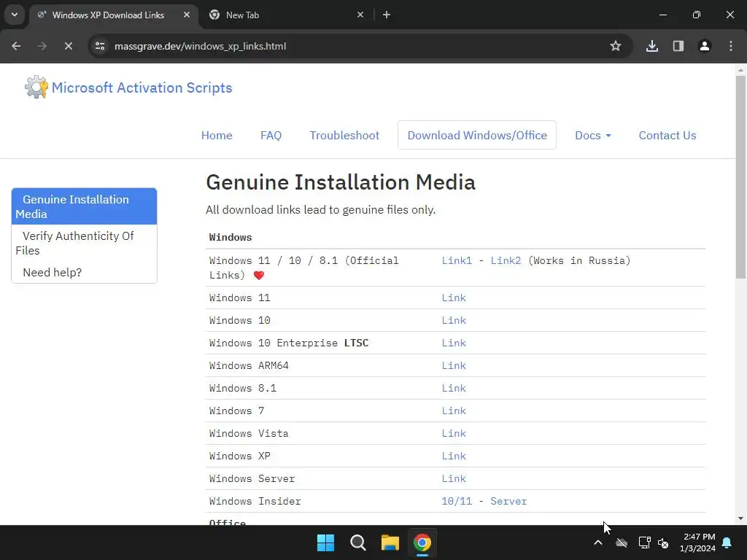The height and width of the screenshot is (560, 747).
Task: Bookmark this page with the star icon
Action: pos(616,46)
